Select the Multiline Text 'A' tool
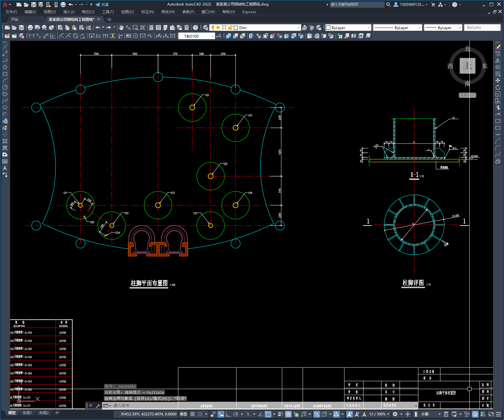Viewport: 504px width, 420px height. [5, 168]
